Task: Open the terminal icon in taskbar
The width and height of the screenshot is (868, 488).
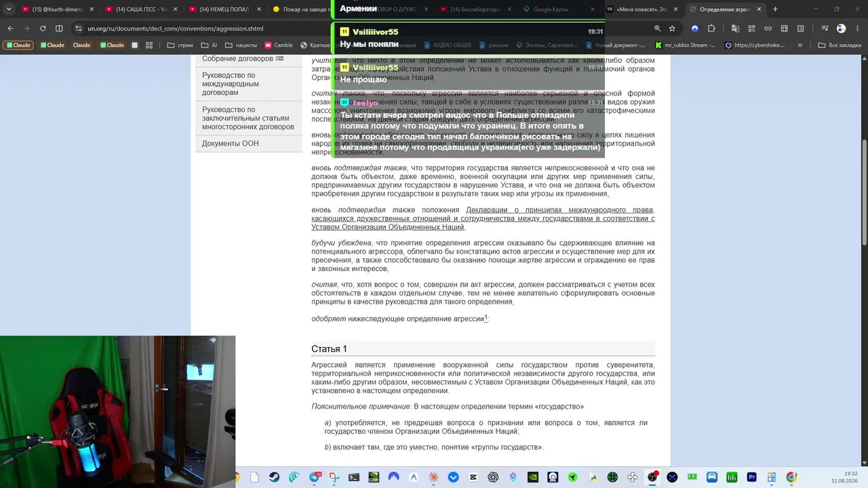Action: 354,477
